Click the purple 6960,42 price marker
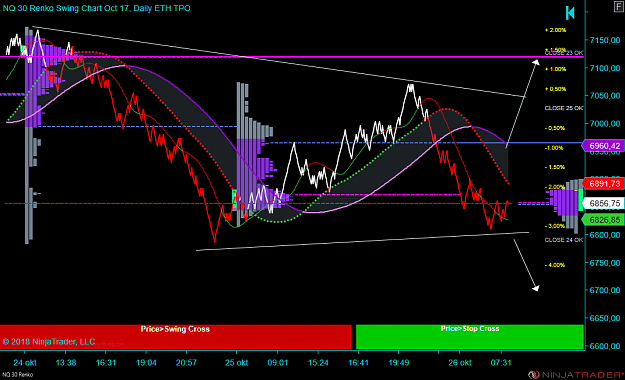 pos(603,146)
